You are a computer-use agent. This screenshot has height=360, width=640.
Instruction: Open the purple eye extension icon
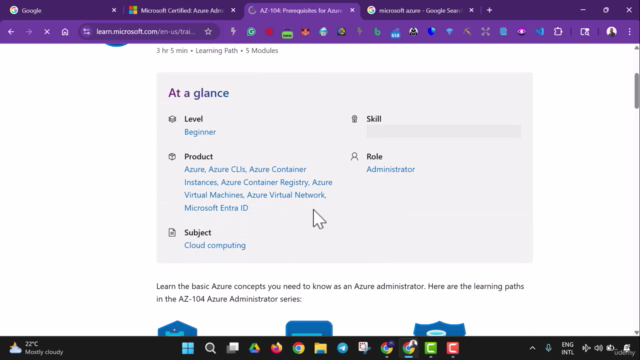coord(521,31)
